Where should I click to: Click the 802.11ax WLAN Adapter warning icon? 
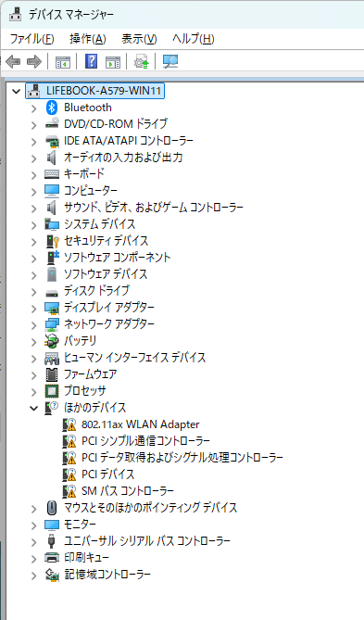(69, 424)
